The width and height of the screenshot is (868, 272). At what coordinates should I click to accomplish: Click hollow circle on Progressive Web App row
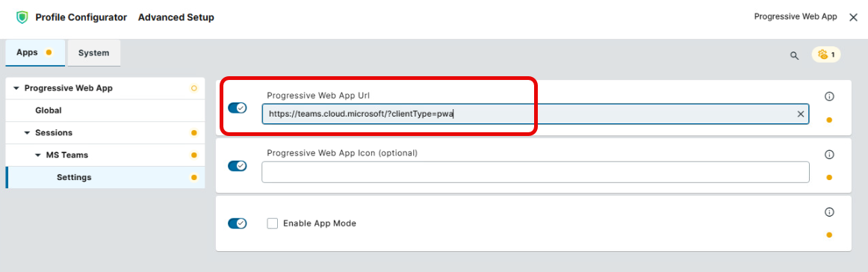click(193, 88)
